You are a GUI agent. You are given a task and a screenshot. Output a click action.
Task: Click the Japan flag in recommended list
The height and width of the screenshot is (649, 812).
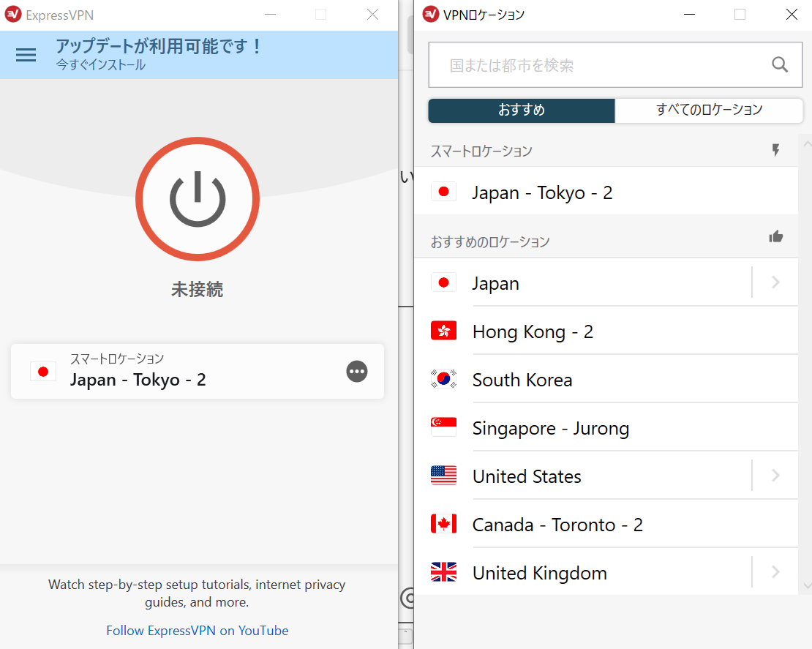click(x=444, y=282)
